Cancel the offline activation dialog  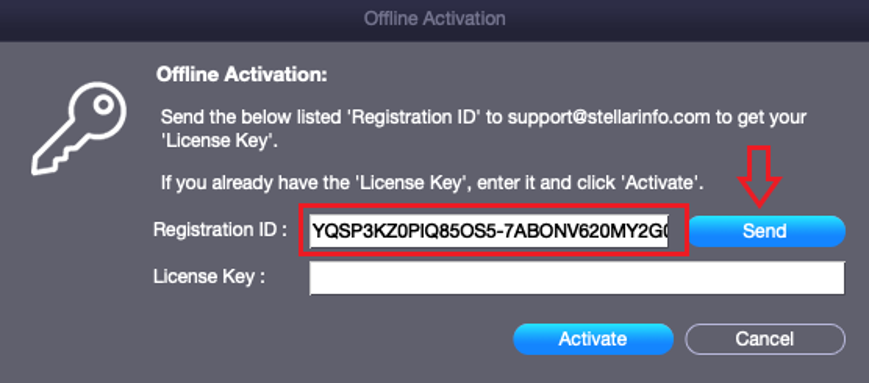(x=765, y=339)
